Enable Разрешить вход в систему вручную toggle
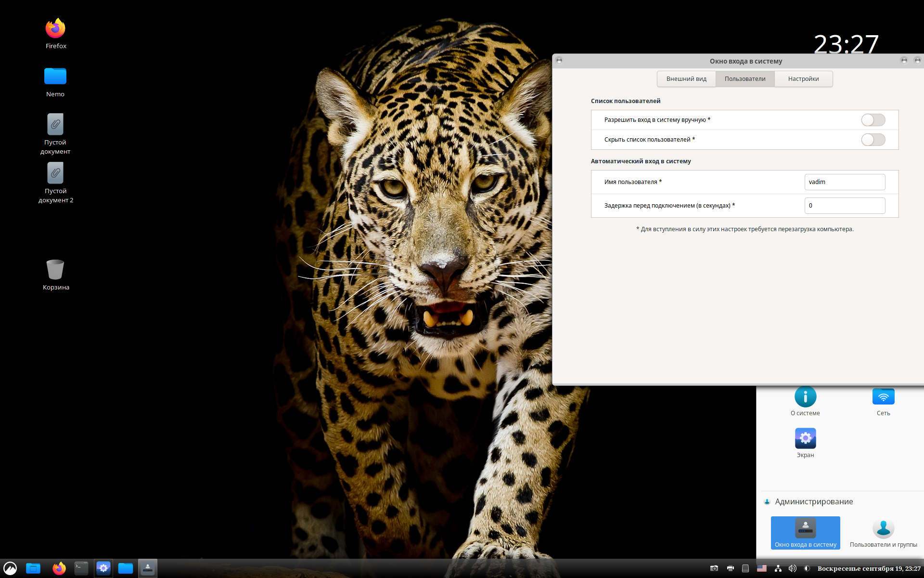 click(x=873, y=120)
